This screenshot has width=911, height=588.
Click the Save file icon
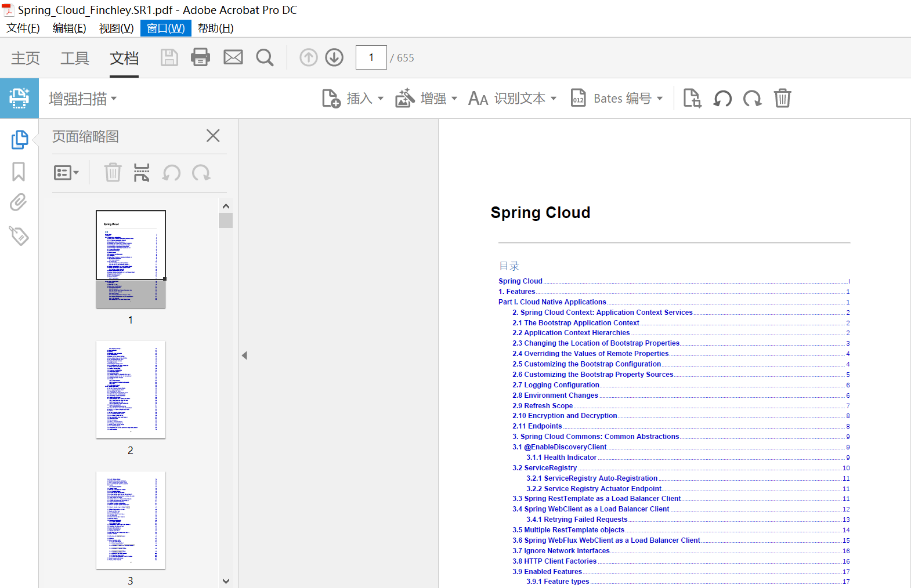click(169, 57)
